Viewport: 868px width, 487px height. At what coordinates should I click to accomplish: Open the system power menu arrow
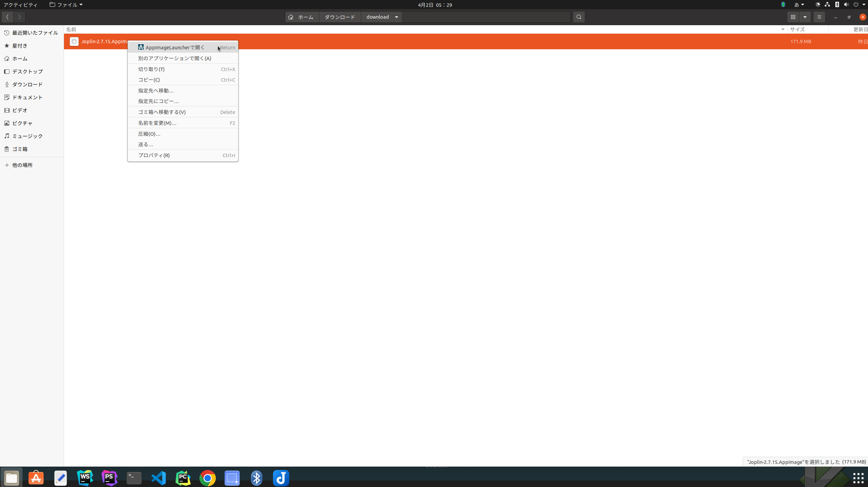coord(864,5)
